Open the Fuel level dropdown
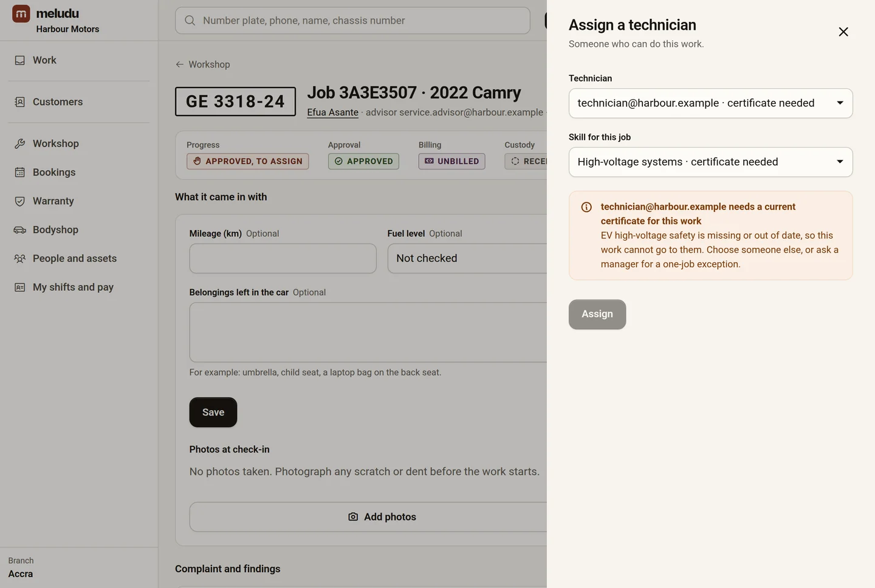Image resolution: width=875 pixels, height=588 pixels. [468, 259]
